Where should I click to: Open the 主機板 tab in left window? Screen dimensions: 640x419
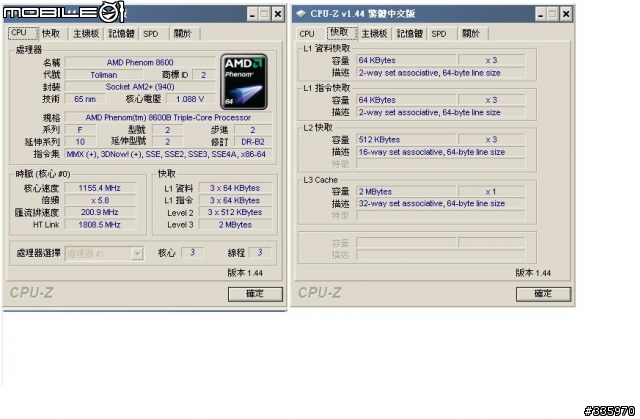pos(86,33)
